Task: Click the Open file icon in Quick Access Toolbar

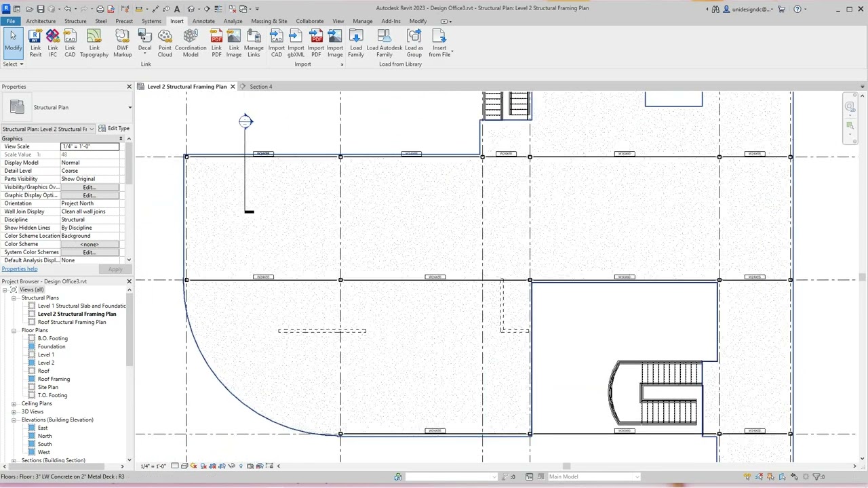Action: point(29,9)
